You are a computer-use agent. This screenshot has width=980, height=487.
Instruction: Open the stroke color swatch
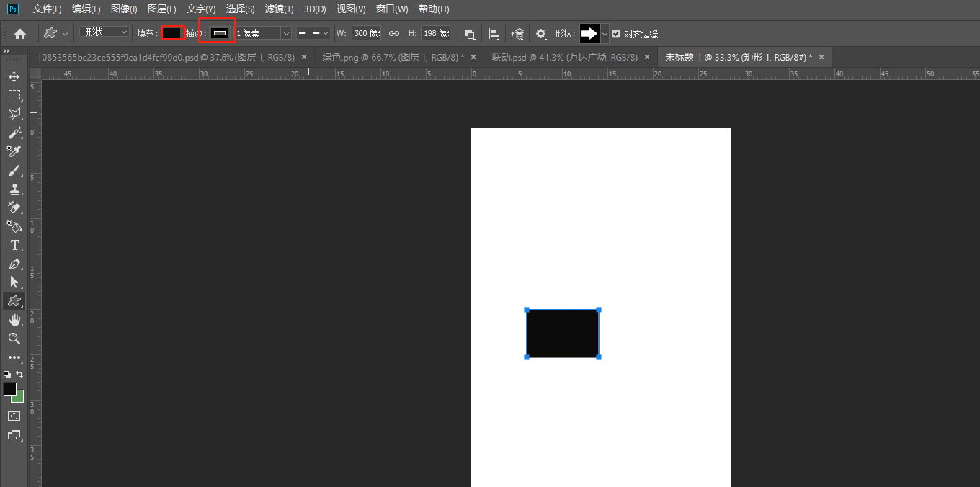(220, 33)
